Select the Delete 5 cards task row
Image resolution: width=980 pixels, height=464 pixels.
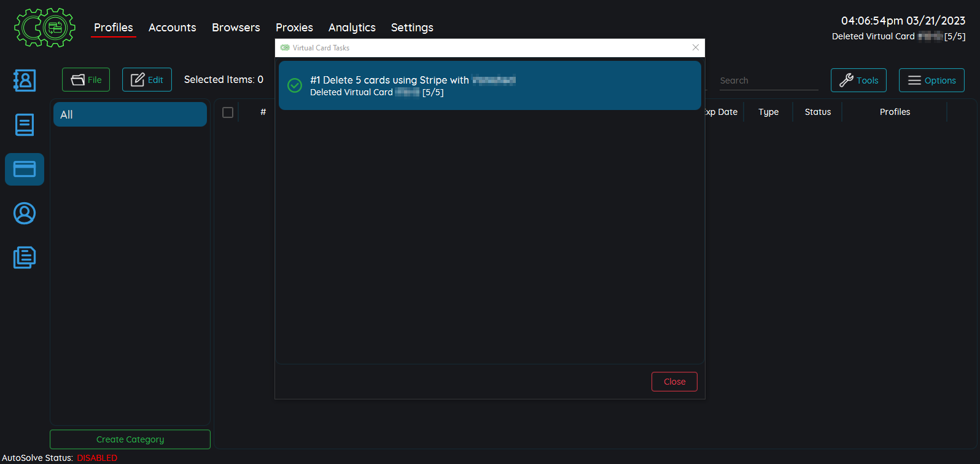[490, 85]
